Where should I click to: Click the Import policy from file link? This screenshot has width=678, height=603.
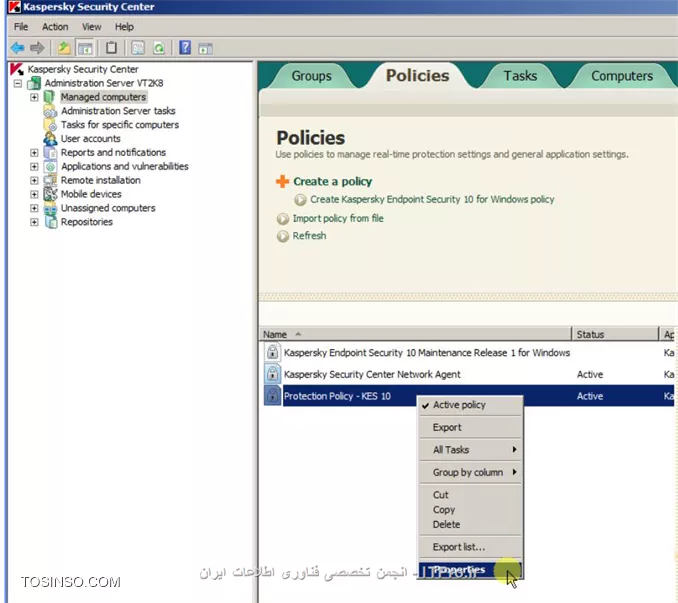pos(338,218)
